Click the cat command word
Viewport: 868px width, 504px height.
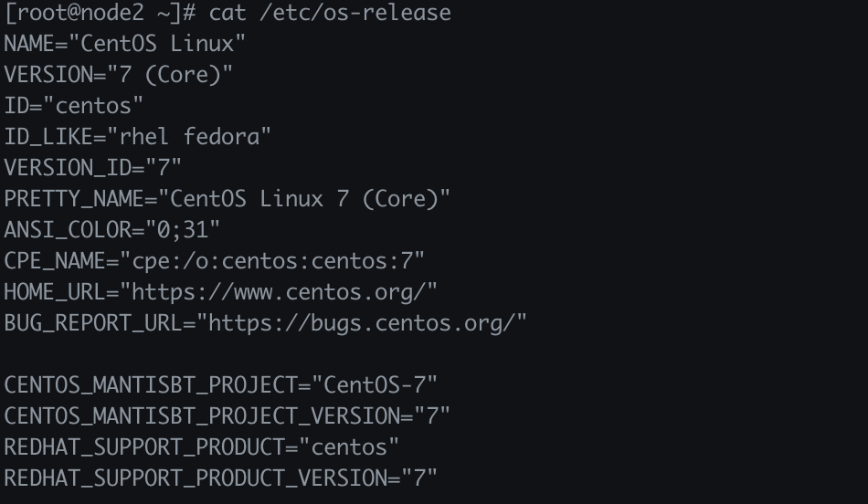coord(228,13)
